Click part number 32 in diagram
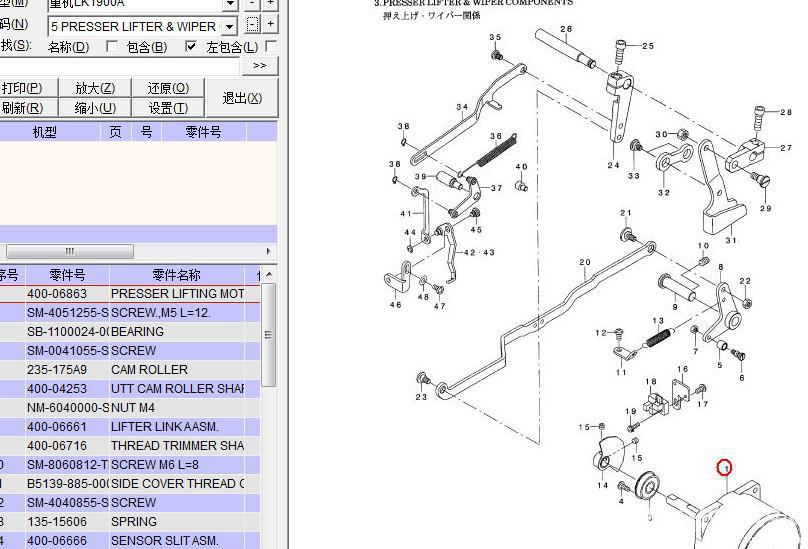The image size is (808, 549). pyautogui.click(x=664, y=193)
